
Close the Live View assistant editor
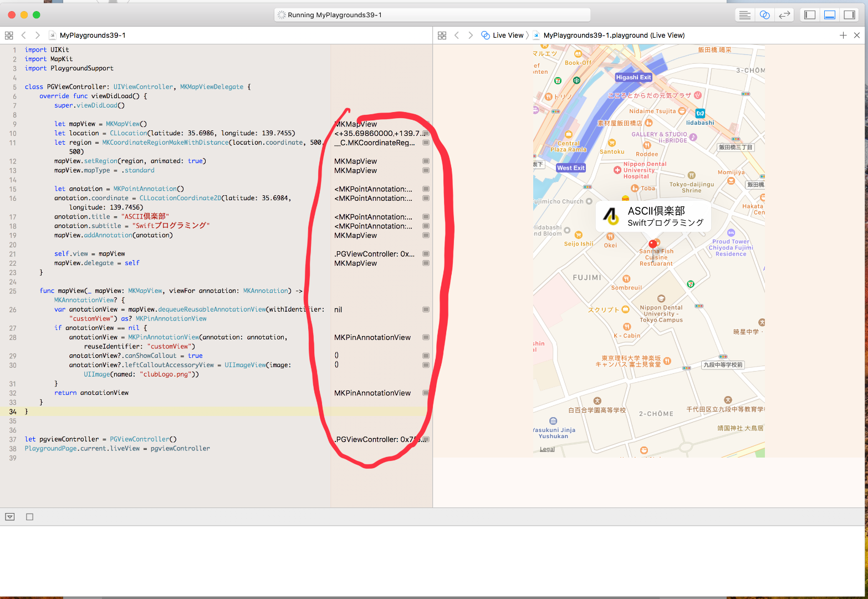(x=856, y=35)
